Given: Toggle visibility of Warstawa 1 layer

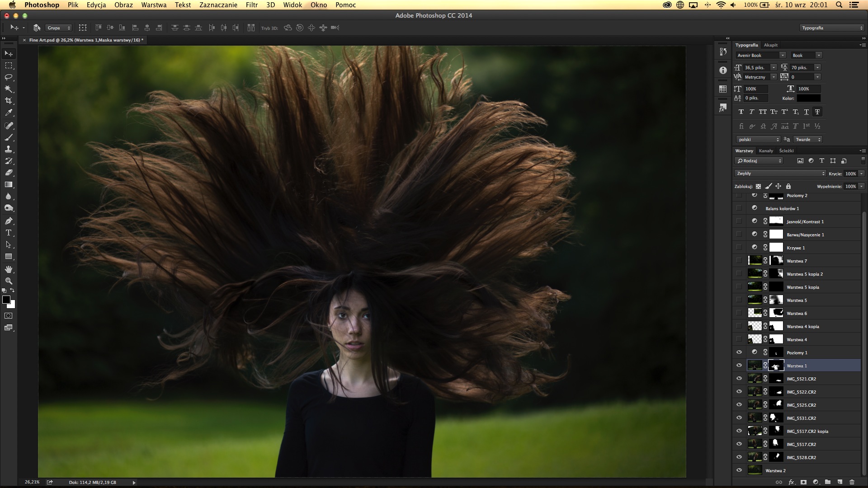Looking at the screenshot, I should pyautogui.click(x=739, y=365).
